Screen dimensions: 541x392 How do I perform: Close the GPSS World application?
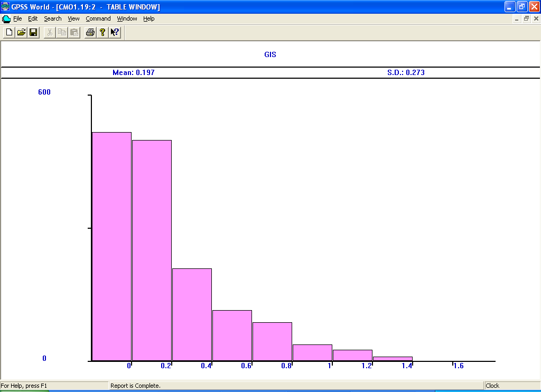[534, 6]
